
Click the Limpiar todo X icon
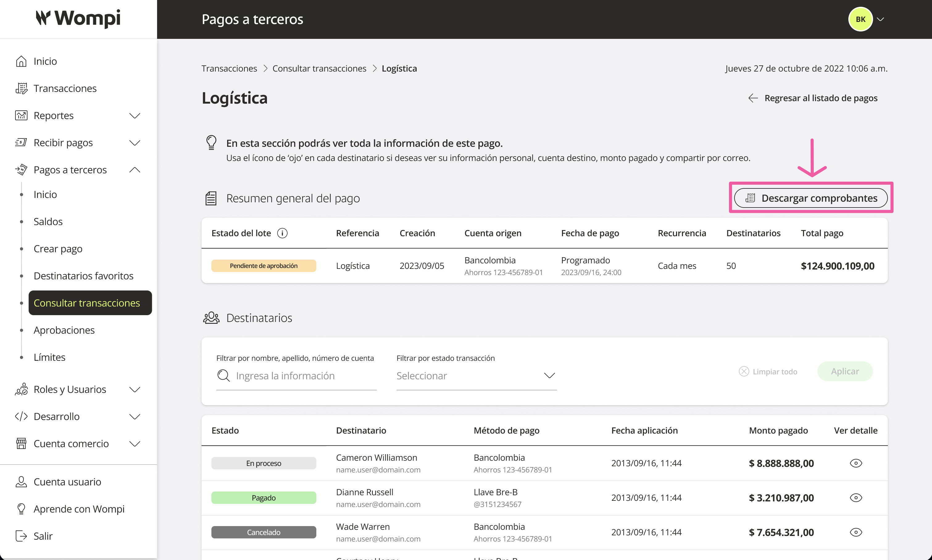(743, 371)
